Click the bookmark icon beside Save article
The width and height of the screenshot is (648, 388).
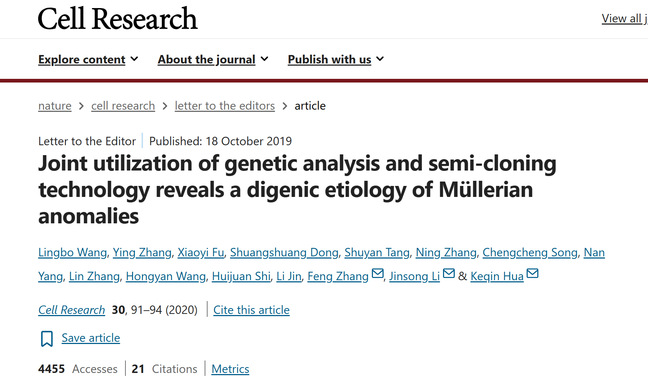47,339
